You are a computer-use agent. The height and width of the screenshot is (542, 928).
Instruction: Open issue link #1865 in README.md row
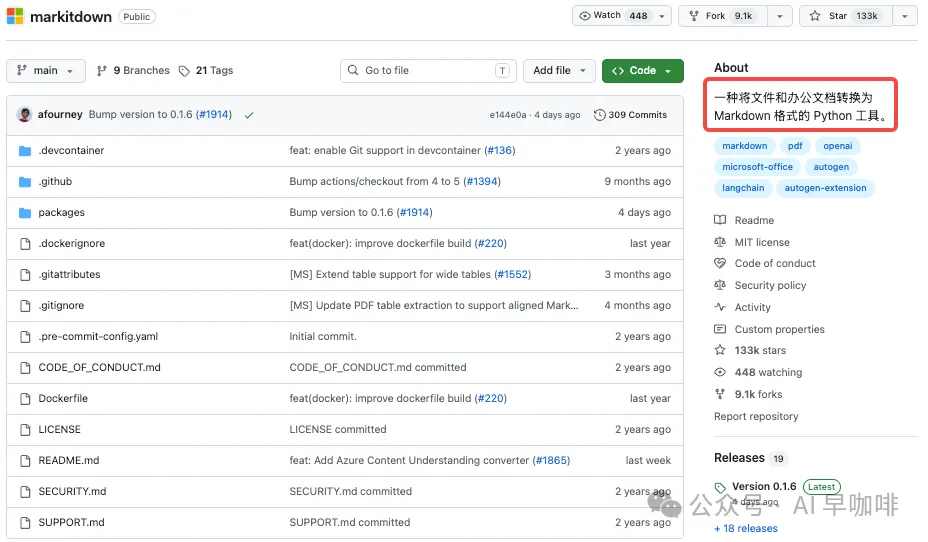552,460
